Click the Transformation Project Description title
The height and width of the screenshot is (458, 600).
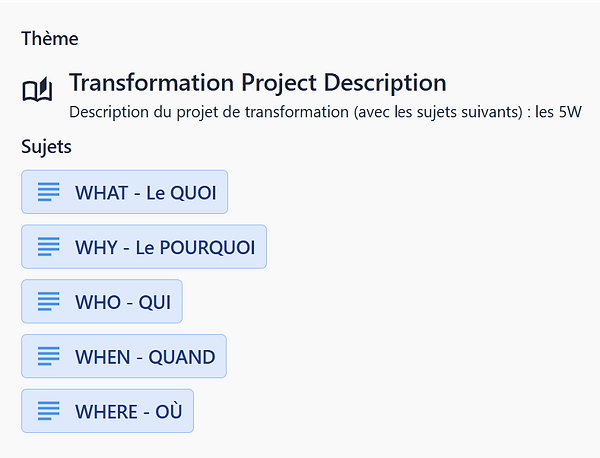tap(257, 82)
